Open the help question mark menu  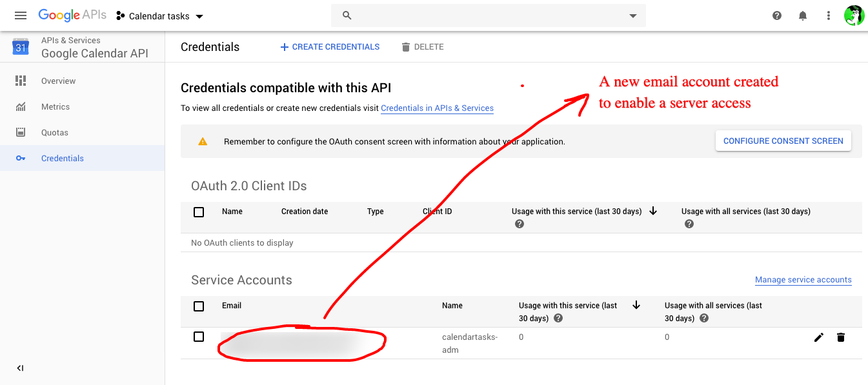coord(777,15)
